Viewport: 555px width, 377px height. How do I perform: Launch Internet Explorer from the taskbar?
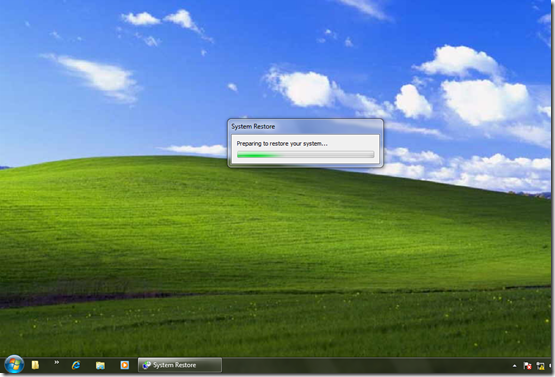point(76,365)
